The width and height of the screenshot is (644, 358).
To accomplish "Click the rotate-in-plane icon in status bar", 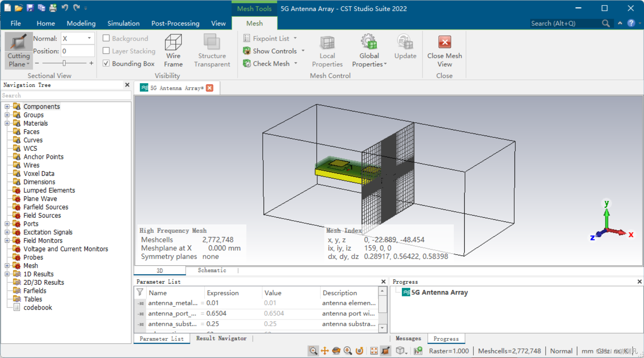I will [359, 351].
